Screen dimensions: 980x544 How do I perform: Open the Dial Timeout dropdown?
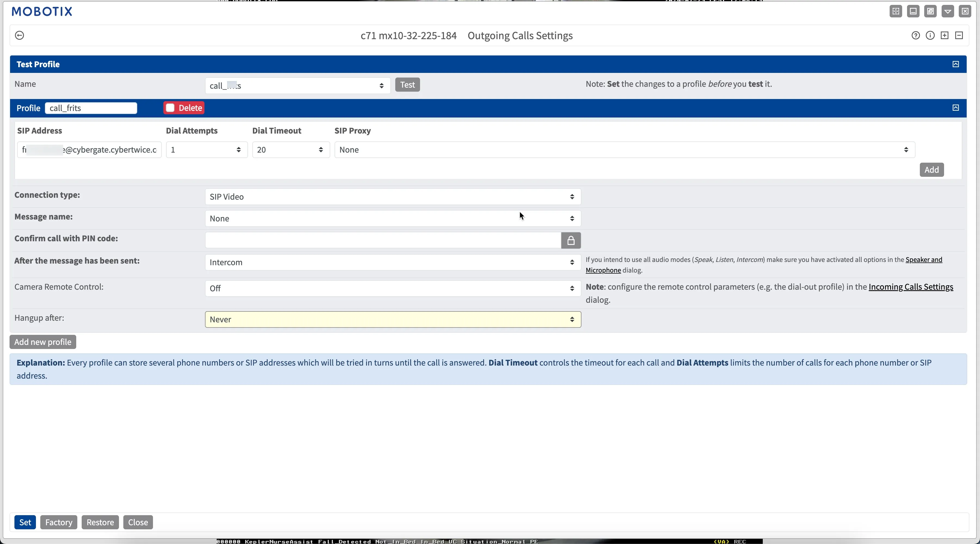291,150
